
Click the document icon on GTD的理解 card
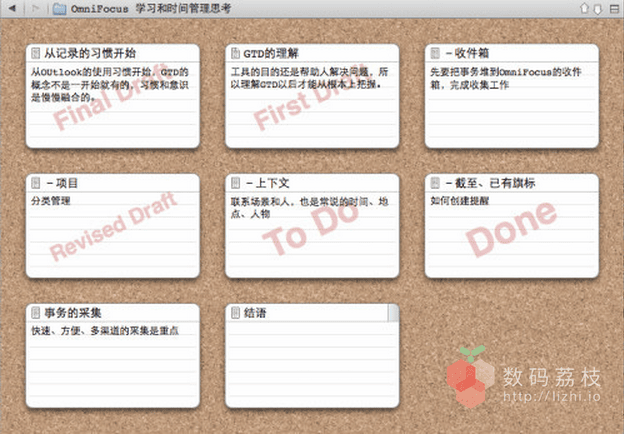[x=235, y=53]
